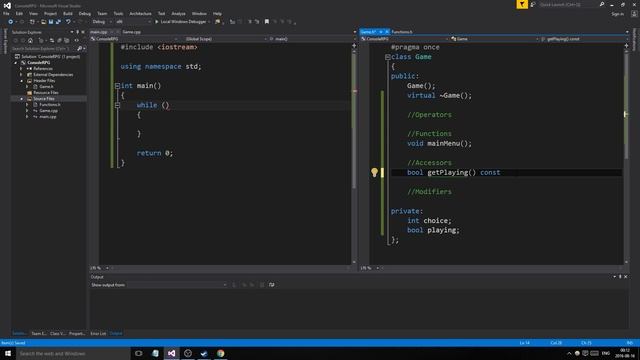Click the Solution Explorer search magnifier icon

point(80,49)
